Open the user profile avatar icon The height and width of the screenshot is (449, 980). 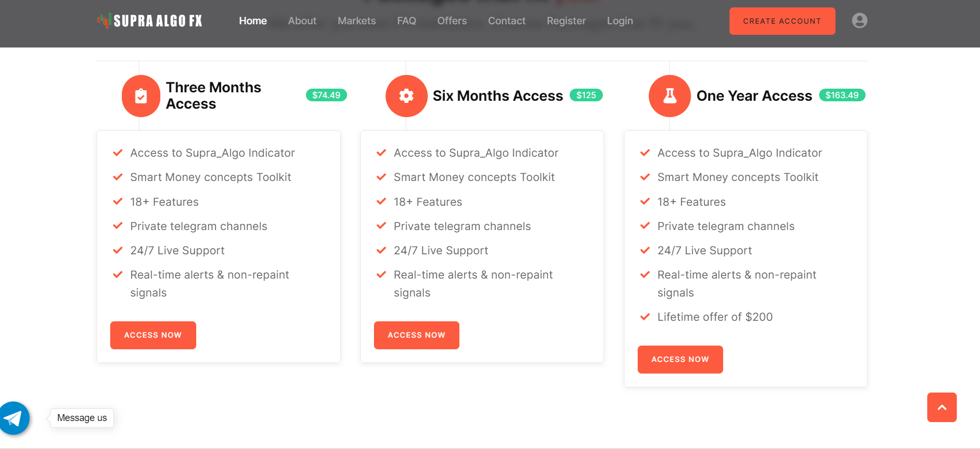click(x=859, y=21)
